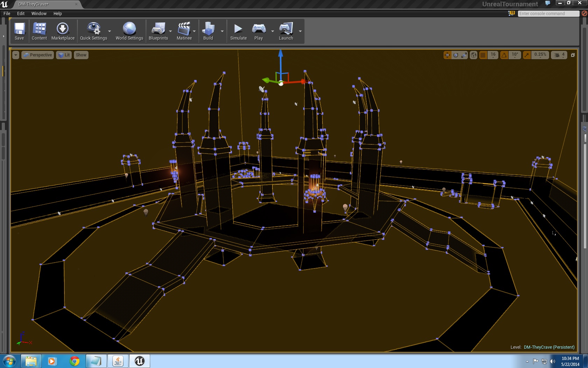This screenshot has height=368, width=588.
Task: Expand the Blueprints dropdown arrow
Action: (170, 31)
